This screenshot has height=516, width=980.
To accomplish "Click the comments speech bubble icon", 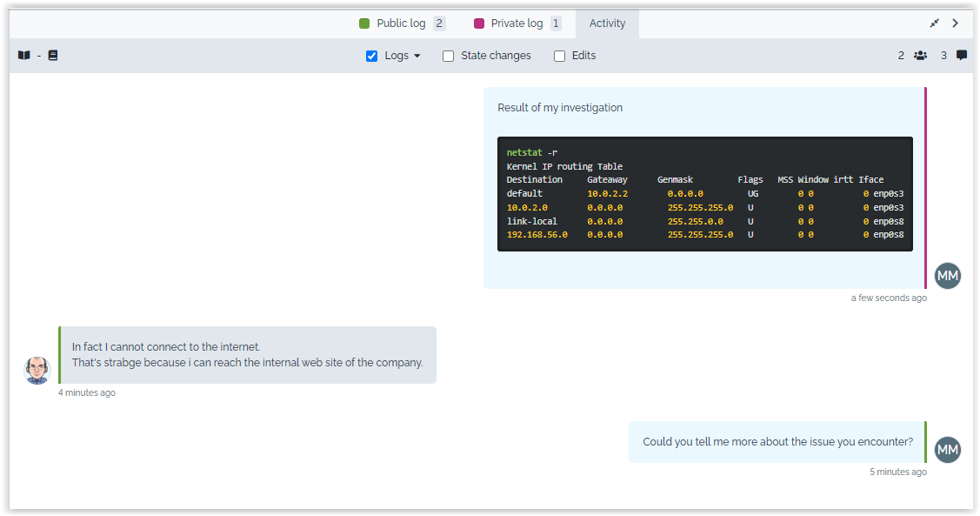I will pos(962,56).
